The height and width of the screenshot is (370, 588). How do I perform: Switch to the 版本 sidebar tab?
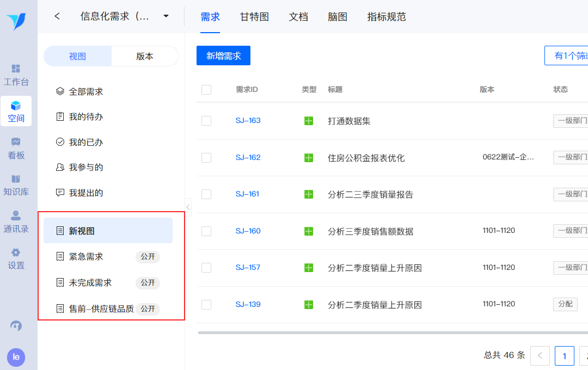pos(145,56)
